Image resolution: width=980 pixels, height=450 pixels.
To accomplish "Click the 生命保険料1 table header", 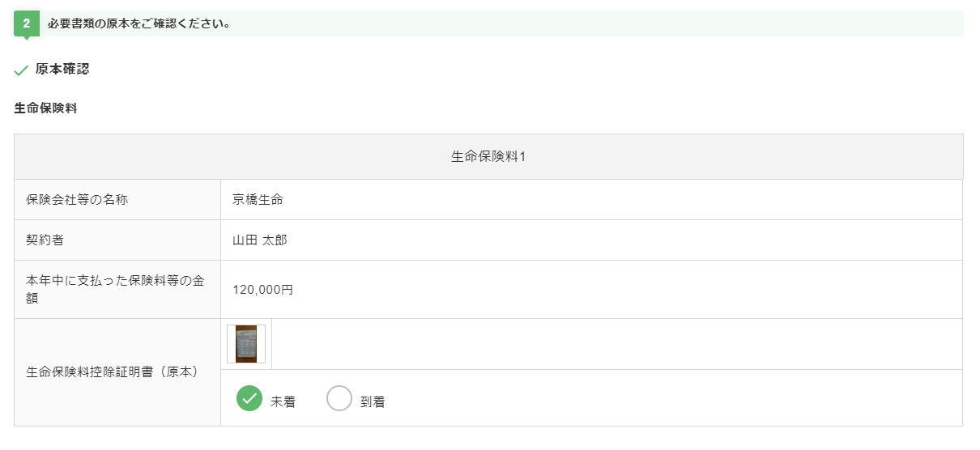I will point(488,156).
